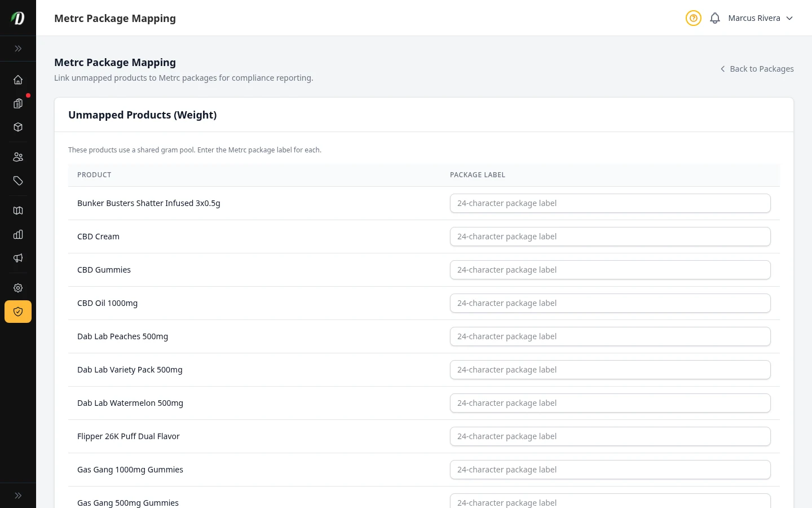812x508 pixels.
Task: Open the Home page from the sidebar
Action: (18, 80)
